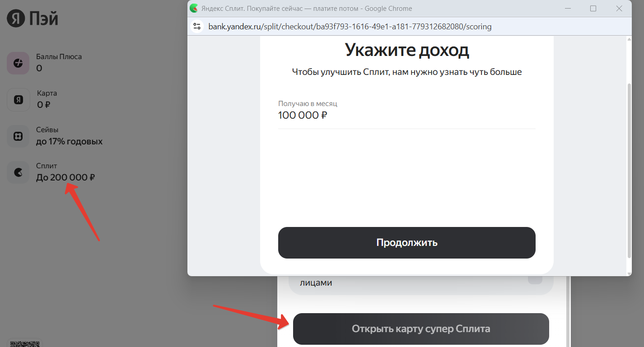Click the Yandex "Я" logo icon
The width and height of the screenshot is (644, 347).
pos(15,19)
